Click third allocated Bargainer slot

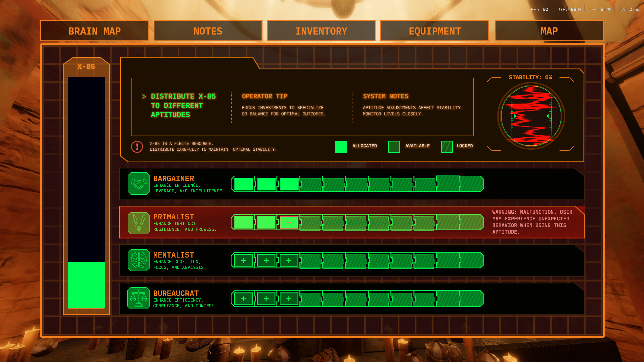[x=289, y=184]
